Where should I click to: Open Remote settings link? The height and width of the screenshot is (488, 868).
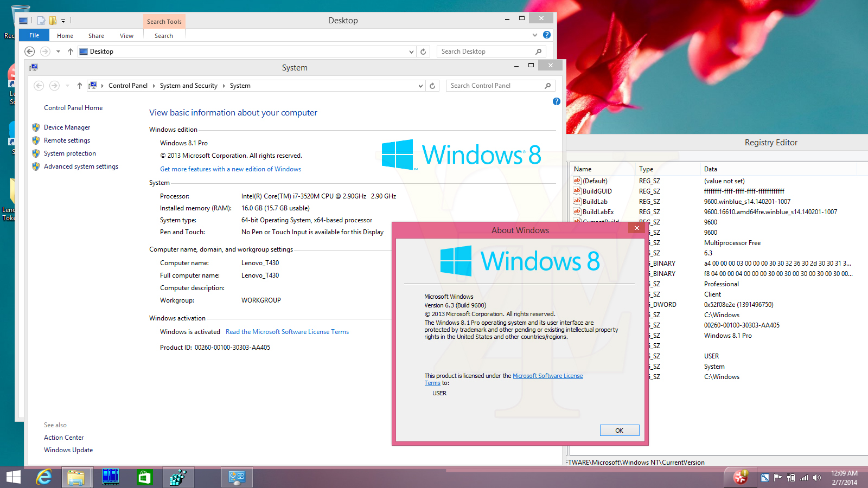(67, 140)
